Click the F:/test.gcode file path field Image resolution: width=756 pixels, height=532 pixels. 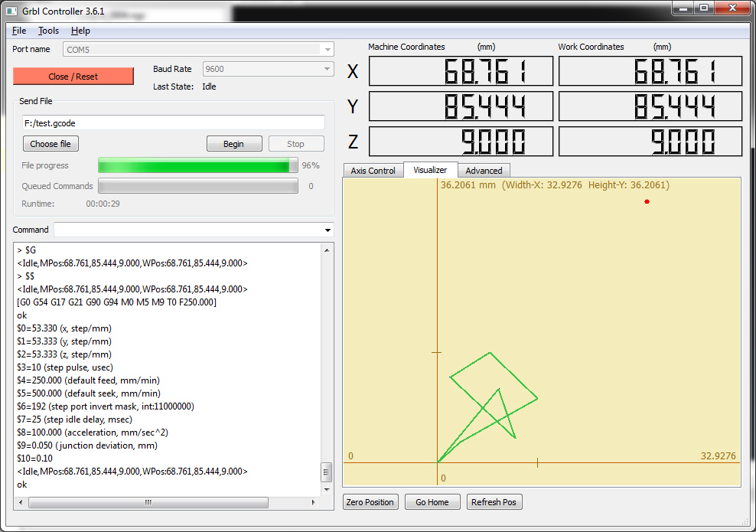tap(174, 123)
